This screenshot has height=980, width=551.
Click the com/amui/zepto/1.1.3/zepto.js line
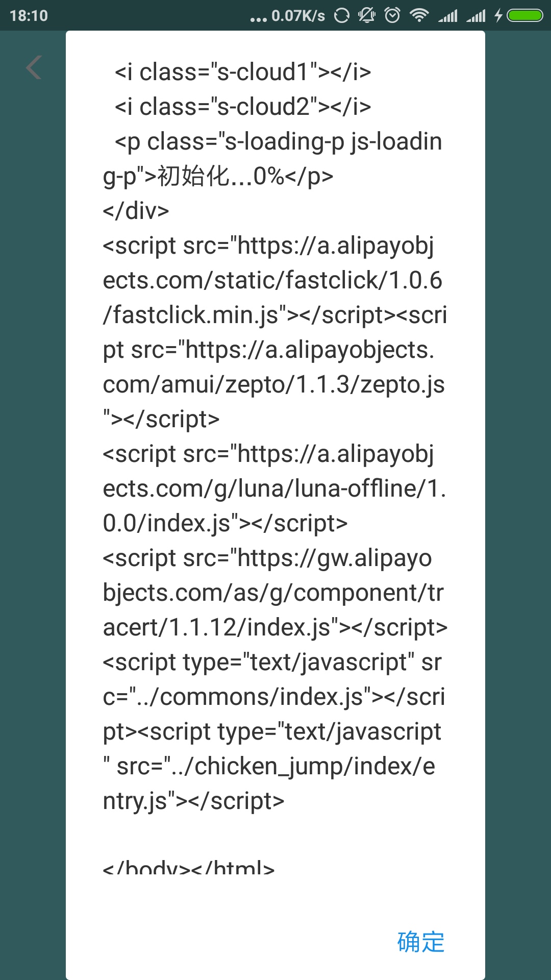pos(273,384)
